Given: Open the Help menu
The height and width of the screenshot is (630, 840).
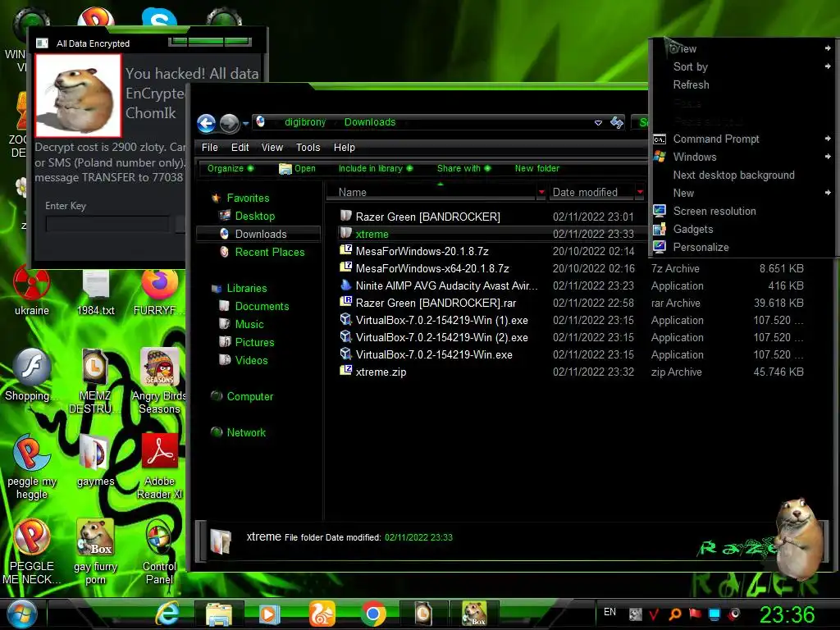Looking at the screenshot, I should point(344,148).
